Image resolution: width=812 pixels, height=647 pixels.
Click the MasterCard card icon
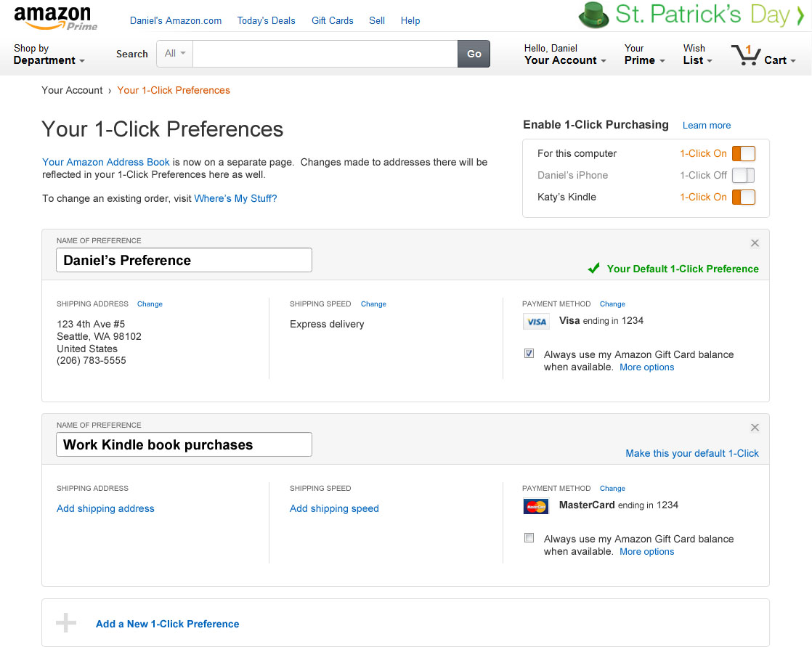(536, 506)
